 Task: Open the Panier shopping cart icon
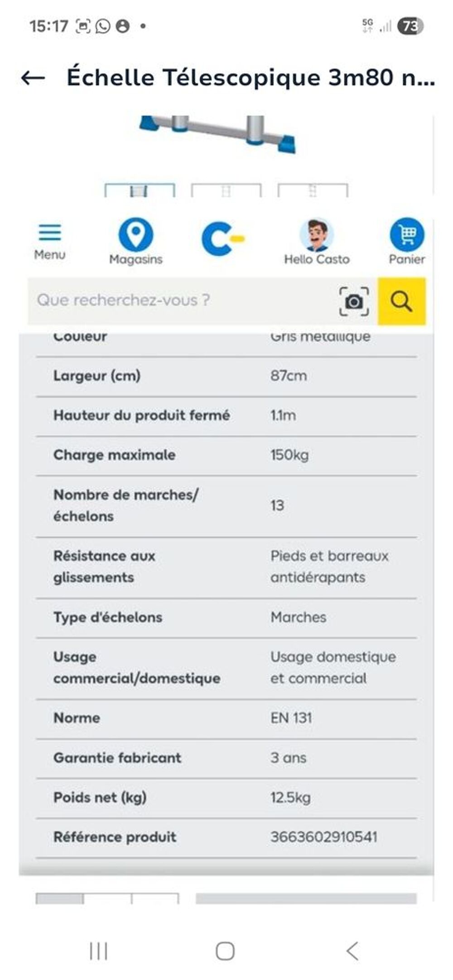tap(406, 234)
